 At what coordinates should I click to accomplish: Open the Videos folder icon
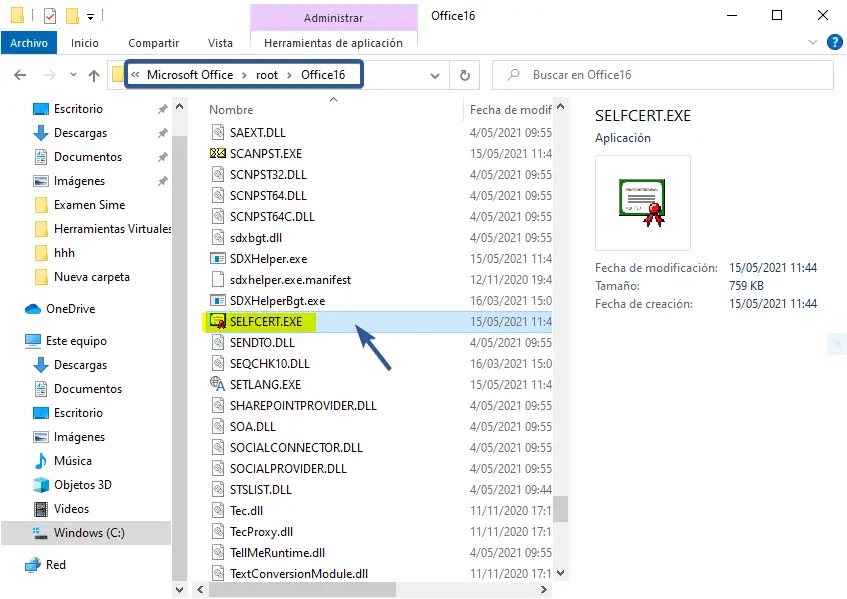coord(41,509)
